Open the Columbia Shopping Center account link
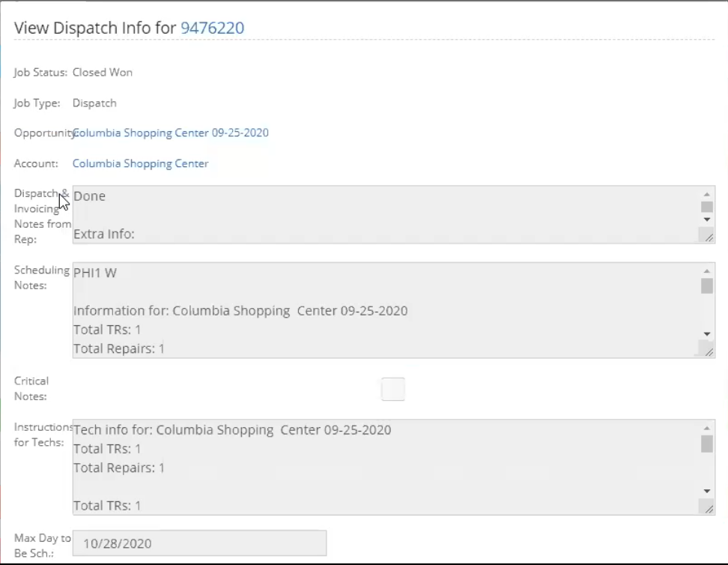The image size is (728, 565). click(x=140, y=163)
